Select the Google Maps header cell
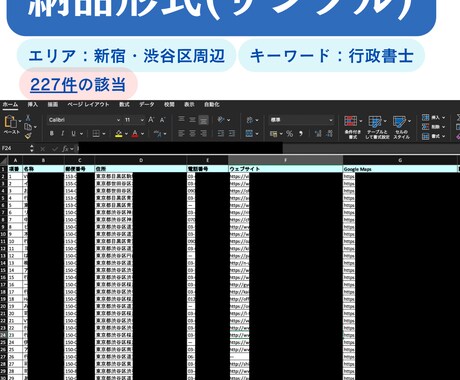 click(x=400, y=169)
